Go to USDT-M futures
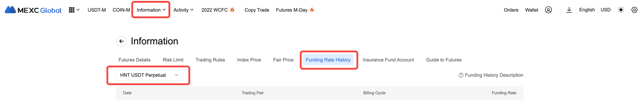The image size is (644, 102). coord(96,10)
